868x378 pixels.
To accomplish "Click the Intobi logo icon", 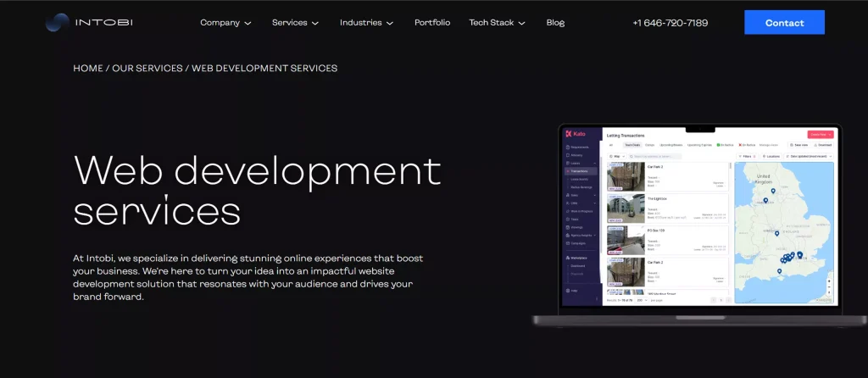I will point(58,23).
